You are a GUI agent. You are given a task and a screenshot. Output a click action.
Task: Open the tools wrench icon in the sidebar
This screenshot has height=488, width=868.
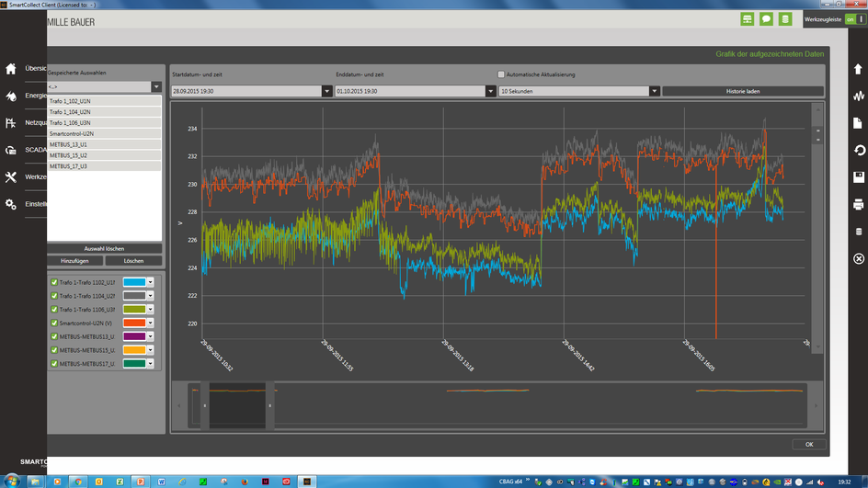click(10, 177)
